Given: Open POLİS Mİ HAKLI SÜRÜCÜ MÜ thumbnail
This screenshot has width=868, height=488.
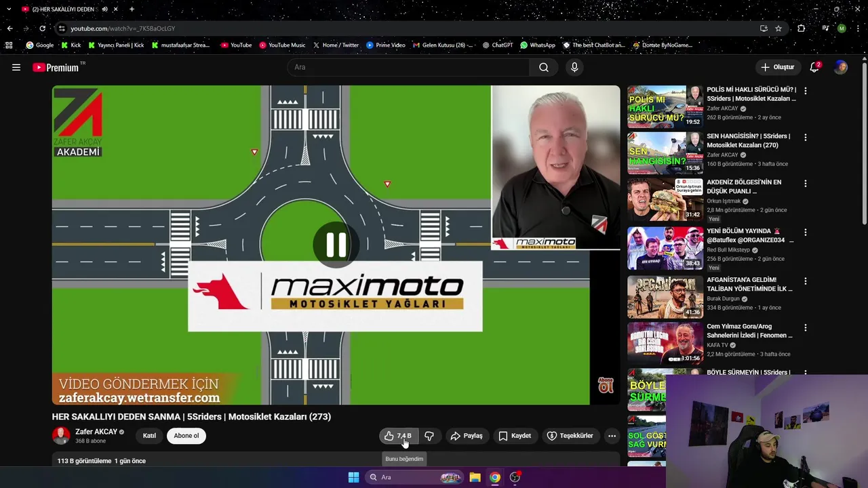Looking at the screenshot, I should (665, 106).
